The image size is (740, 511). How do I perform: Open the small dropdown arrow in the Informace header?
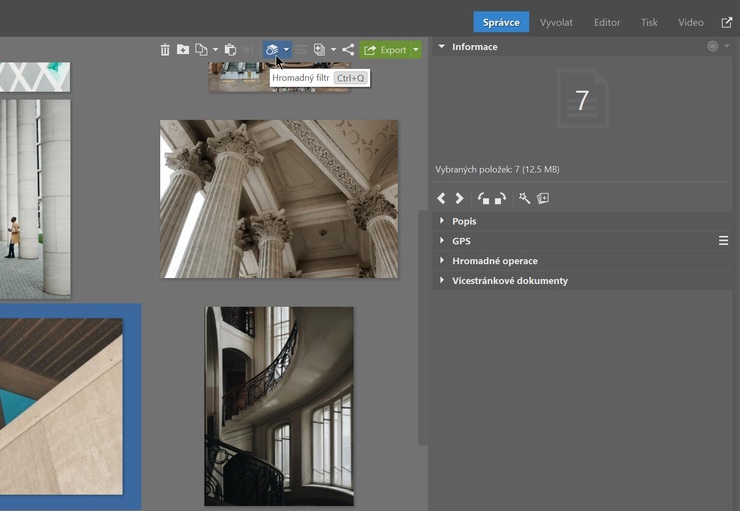pos(727,46)
